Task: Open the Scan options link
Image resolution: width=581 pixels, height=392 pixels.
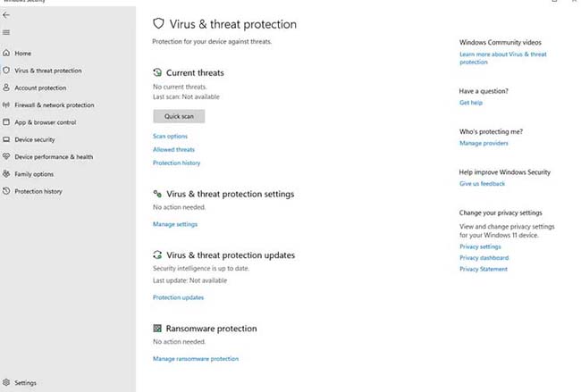Action: (170, 136)
